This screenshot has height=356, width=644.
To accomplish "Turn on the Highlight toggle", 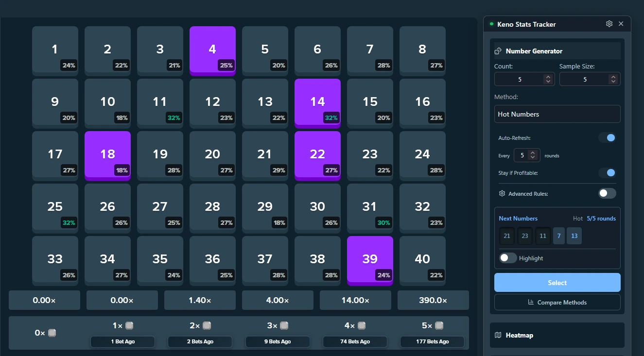I will [508, 258].
